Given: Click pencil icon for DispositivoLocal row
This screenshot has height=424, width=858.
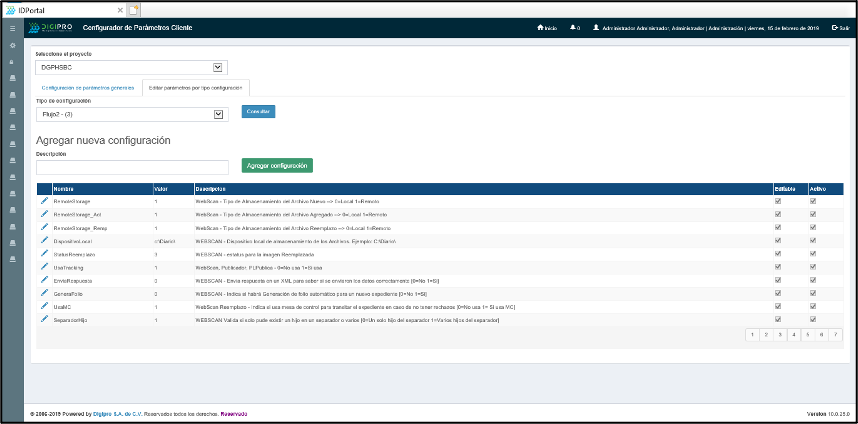Looking at the screenshot, I should pyautogui.click(x=44, y=240).
